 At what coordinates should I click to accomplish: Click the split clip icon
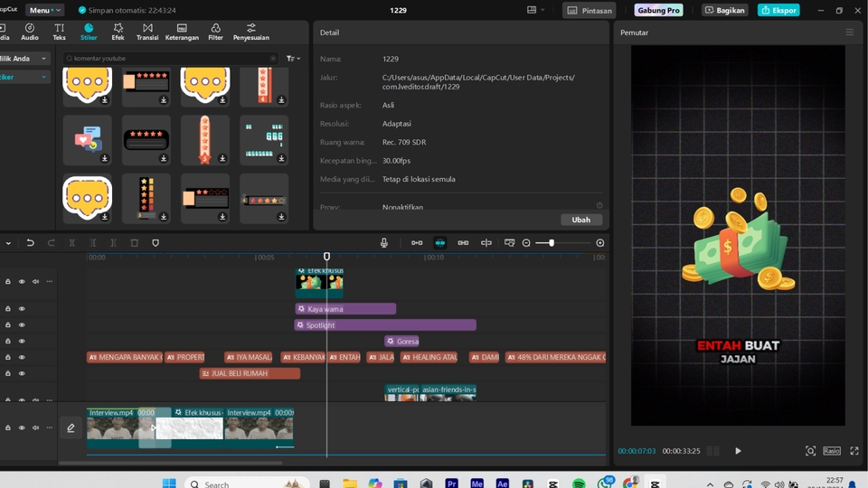(72, 243)
